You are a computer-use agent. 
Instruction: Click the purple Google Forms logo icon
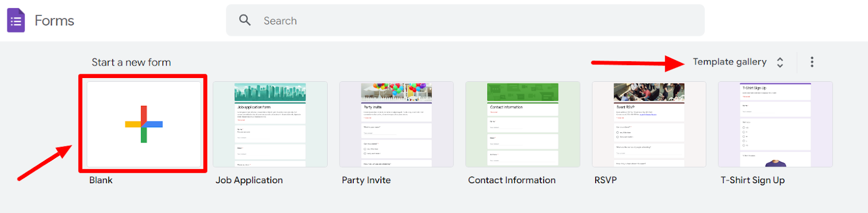tap(16, 21)
